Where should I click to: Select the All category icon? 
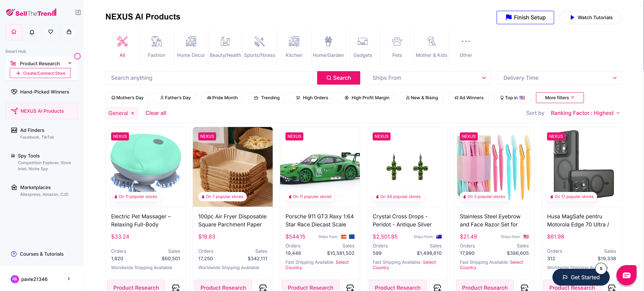click(122, 42)
